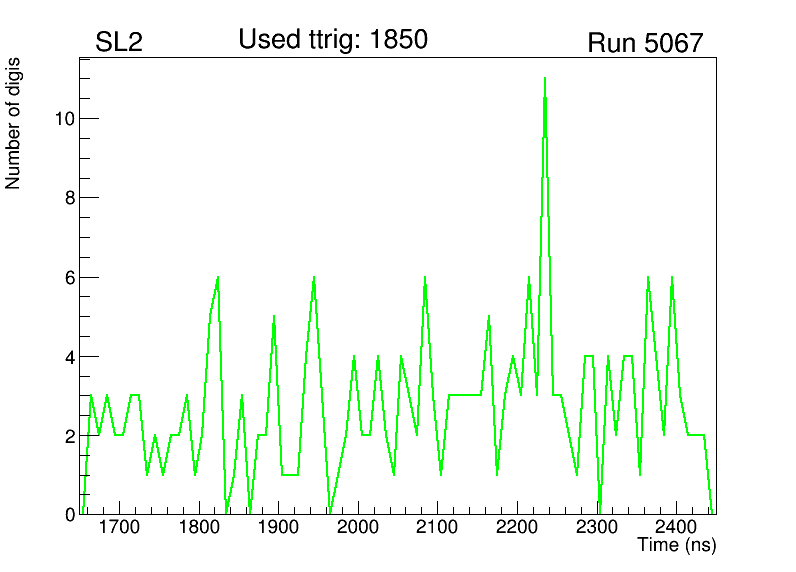The image size is (796, 572).
Task: Click the 1900 x-axis tick label
Action: pyautogui.click(x=278, y=527)
